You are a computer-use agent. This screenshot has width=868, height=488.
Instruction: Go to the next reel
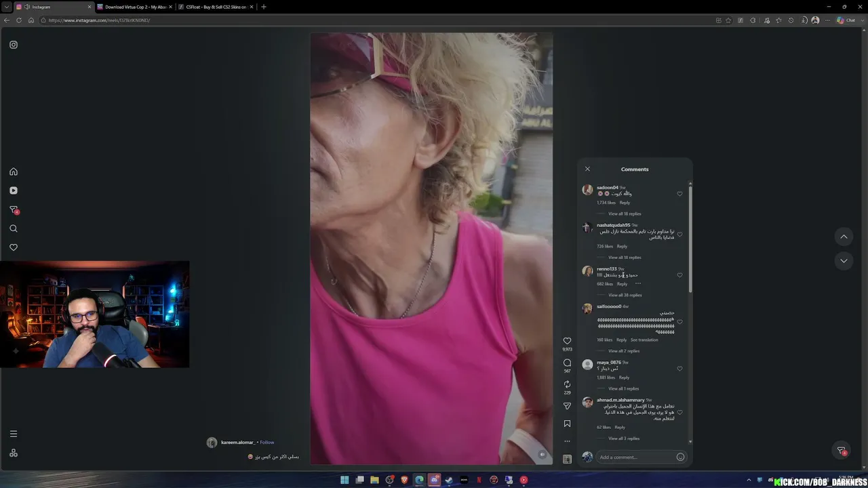(x=844, y=261)
